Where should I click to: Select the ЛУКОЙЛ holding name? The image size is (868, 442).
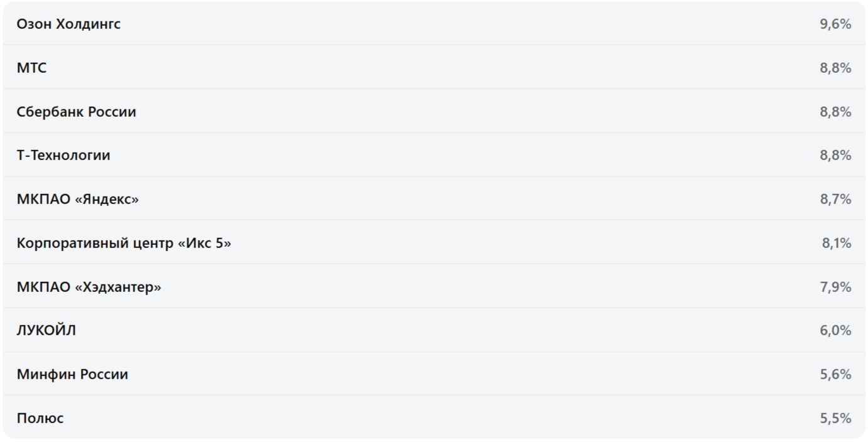click(46, 330)
